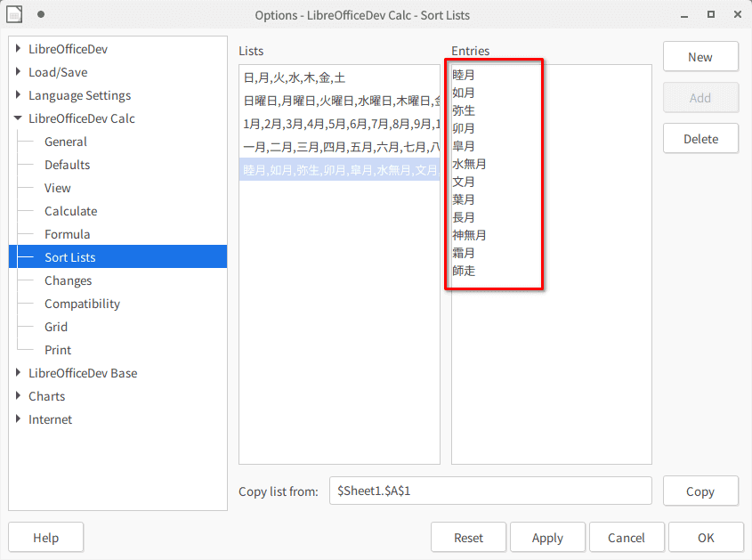
Task: Open the Formula settings page
Action: (x=67, y=234)
